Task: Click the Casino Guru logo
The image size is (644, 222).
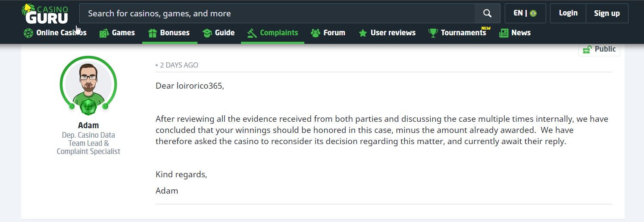Action: [x=45, y=13]
